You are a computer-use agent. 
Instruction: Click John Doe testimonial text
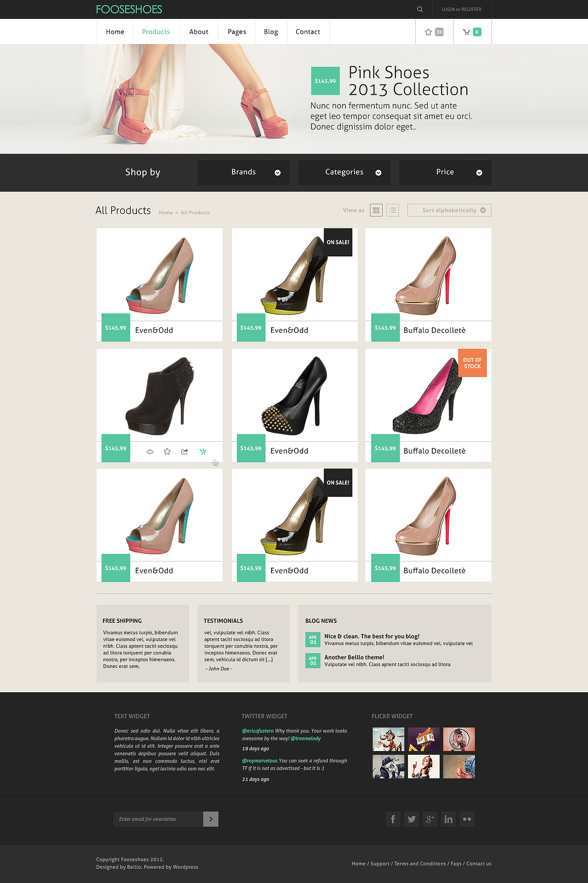coord(219,669)
